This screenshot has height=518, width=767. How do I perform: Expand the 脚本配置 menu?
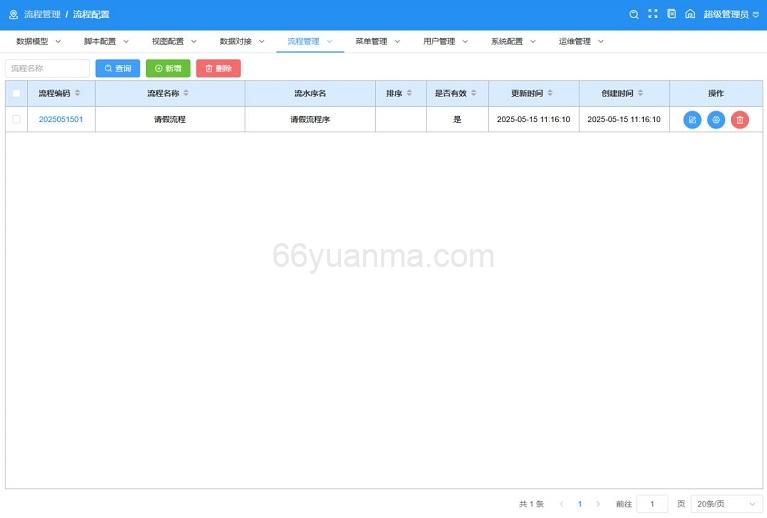tap(106, 42)
